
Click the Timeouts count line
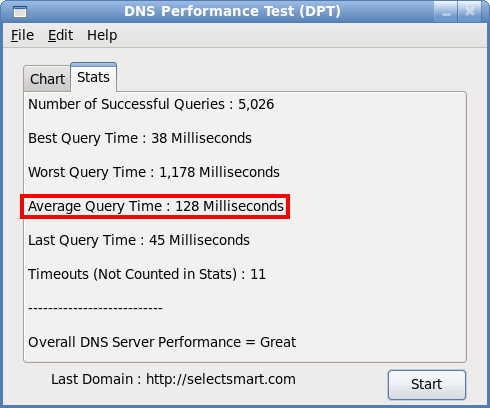point(147,274)
